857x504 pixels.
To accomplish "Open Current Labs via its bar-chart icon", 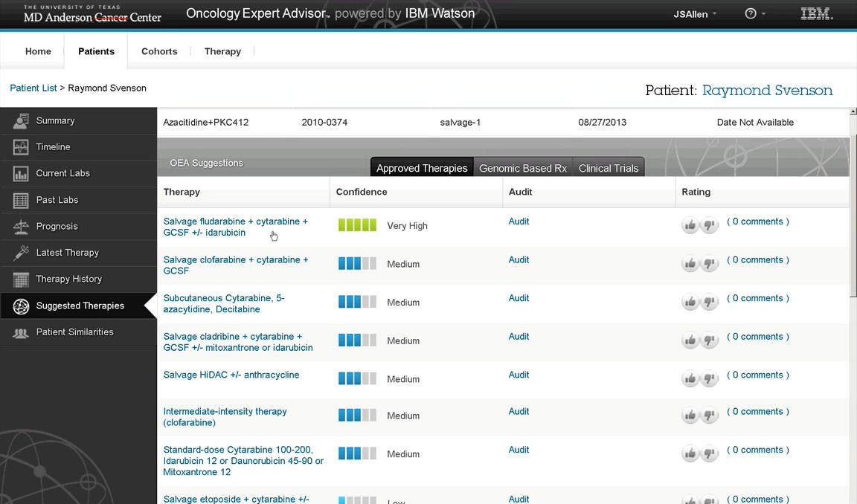I will [21, 174].
